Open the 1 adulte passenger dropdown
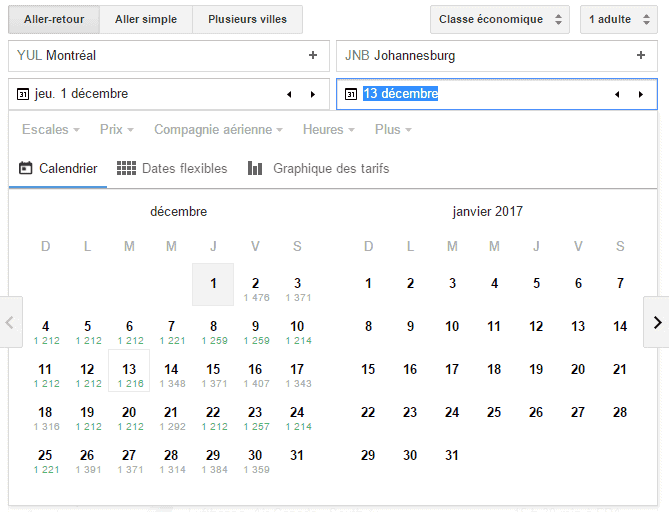The width and height of the screenshot is (669, 512). click(x=618, y=19)
